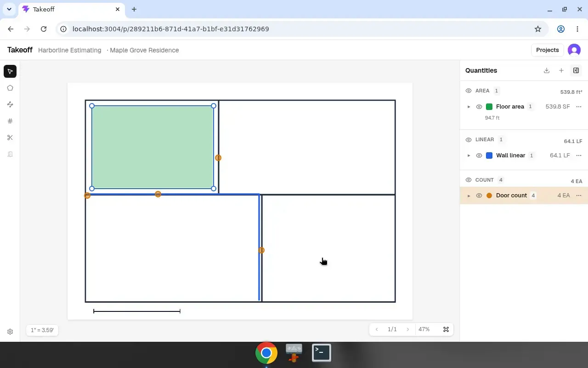Click the browser address bar URL

[x=171, y=29]
